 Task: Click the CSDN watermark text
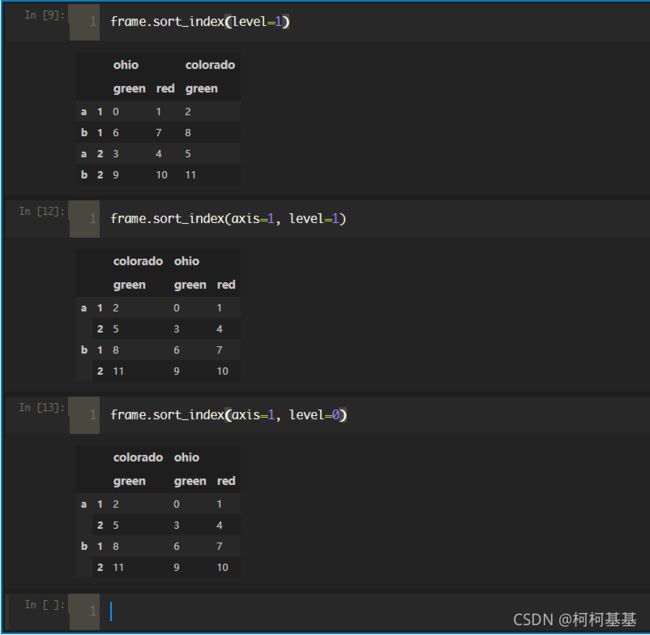click(574, 619)
